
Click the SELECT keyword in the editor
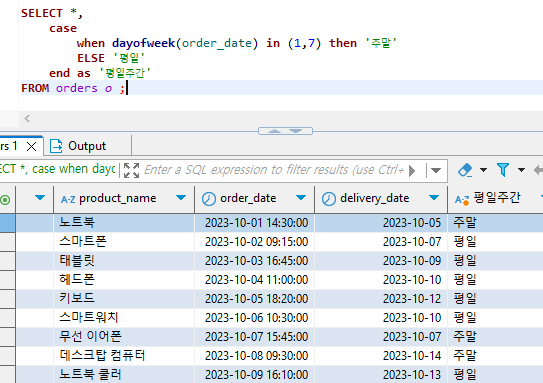(x=42, y=13)
